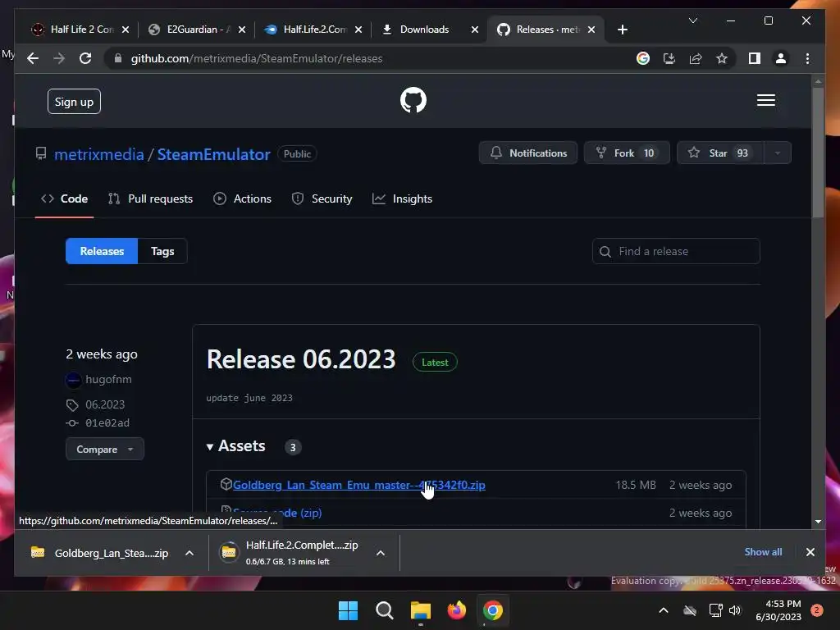Fork the SteamEmulator repository
This screenshot has height=630, width=840.
click(x=626, y=153)
